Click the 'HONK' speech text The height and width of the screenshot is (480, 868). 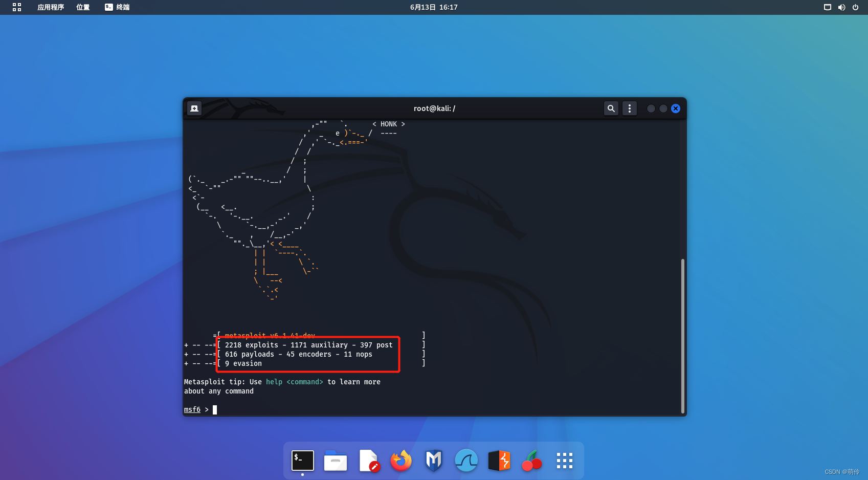coord(389,124)
